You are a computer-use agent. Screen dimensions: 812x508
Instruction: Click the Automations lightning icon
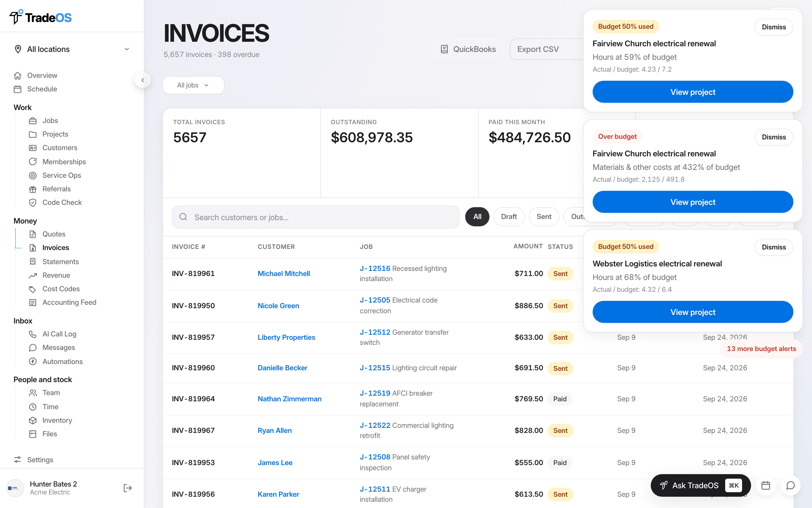[x=32, y=362]
